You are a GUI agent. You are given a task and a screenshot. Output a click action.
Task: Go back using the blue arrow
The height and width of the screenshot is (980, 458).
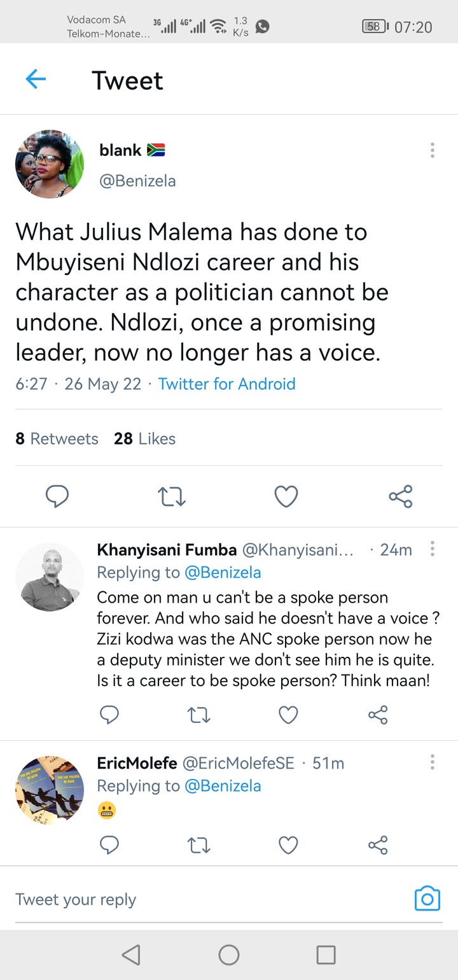(36, 80)
